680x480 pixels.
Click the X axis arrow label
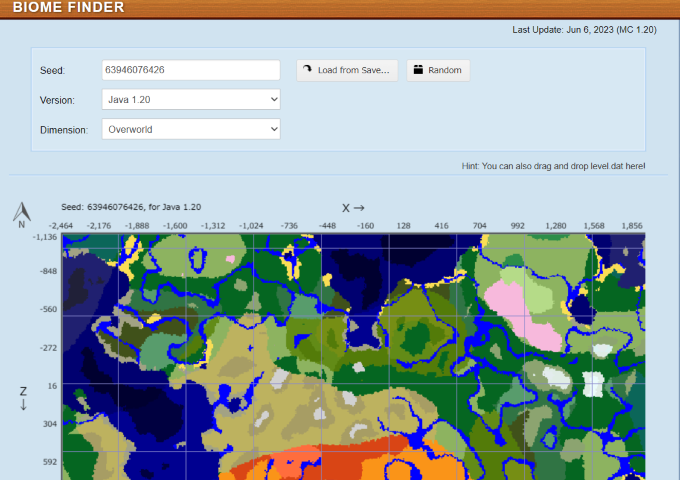click(353, 208)
